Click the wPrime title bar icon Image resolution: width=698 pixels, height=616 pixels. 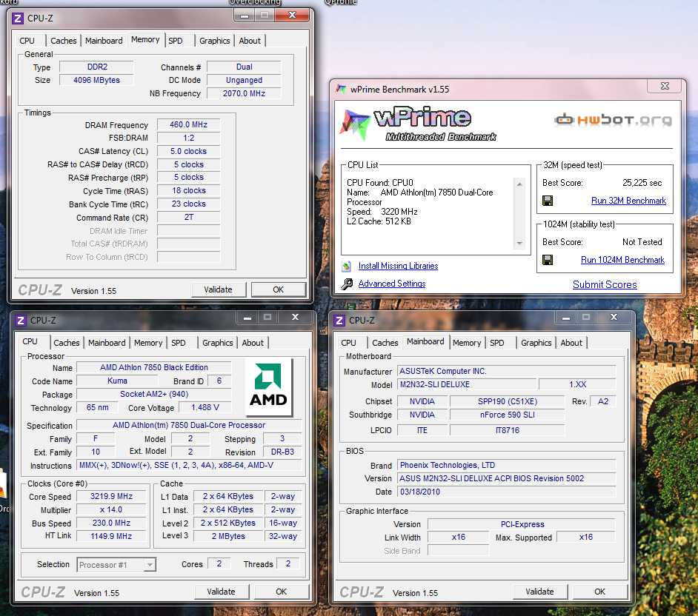341,89
